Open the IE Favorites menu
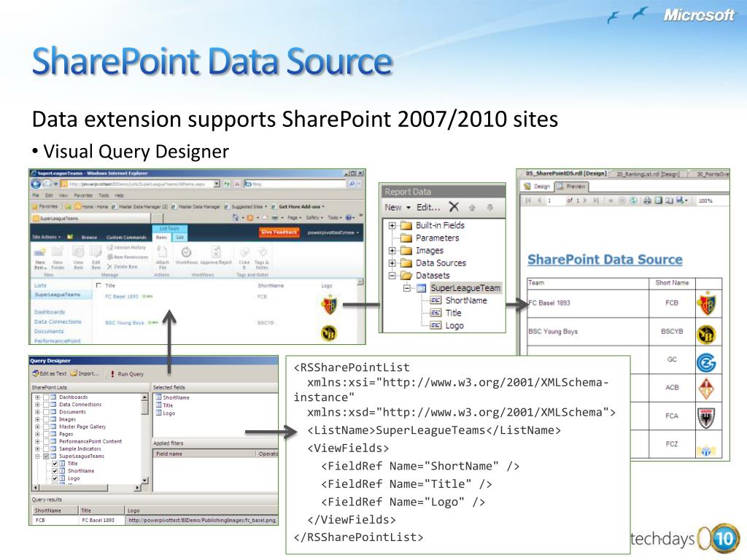 83,195
